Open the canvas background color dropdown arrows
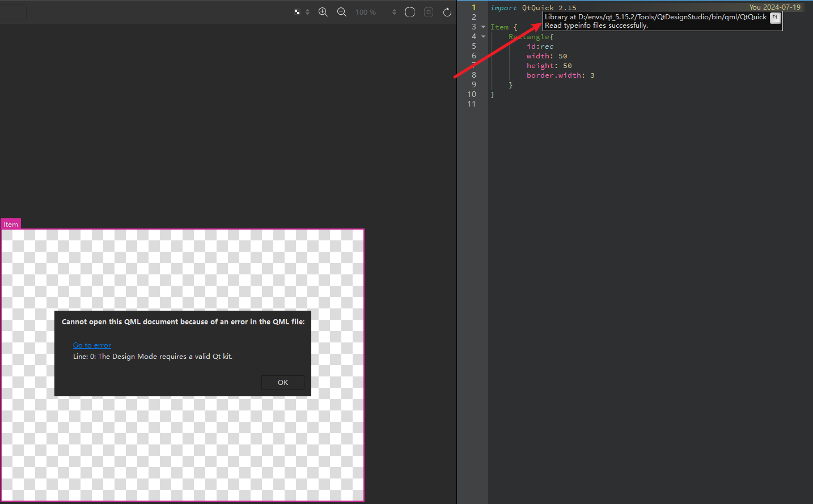Viewport: 813px width, 504px height. [307, 12]
